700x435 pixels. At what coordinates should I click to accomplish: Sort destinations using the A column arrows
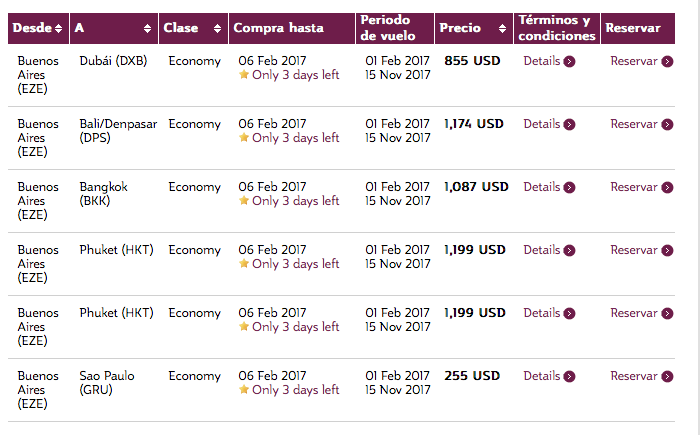pyautogui.click(x=147, y=29)
